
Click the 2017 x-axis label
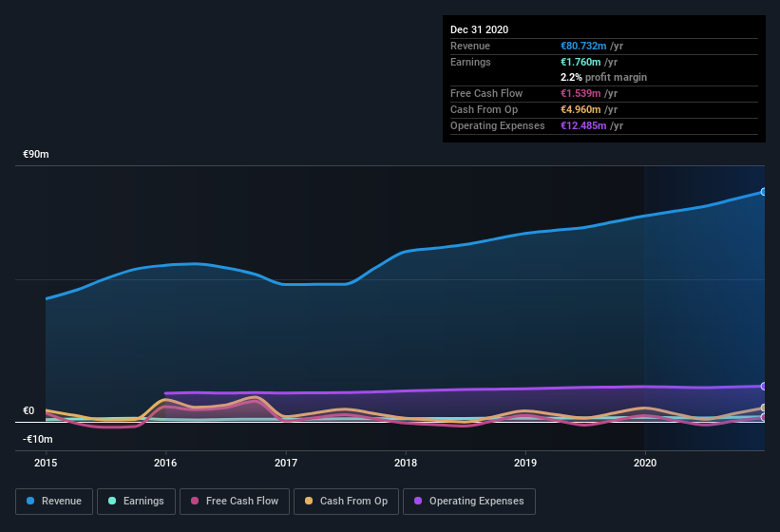286,463
